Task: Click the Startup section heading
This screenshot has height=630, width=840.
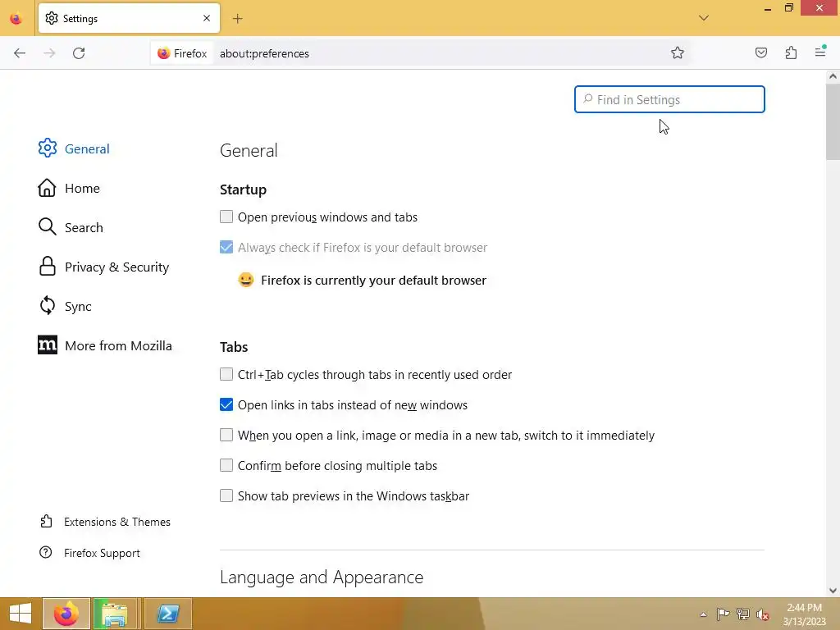Action: [x=243, y=189]
